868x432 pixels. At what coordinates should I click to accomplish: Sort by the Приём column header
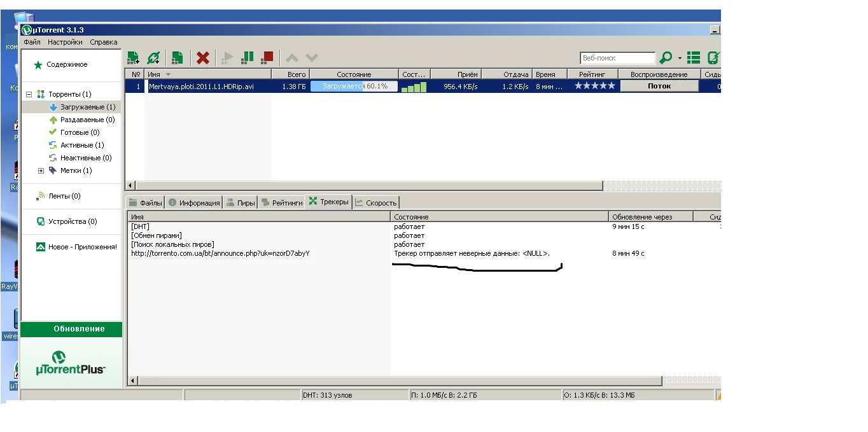(x=456, y=74)
